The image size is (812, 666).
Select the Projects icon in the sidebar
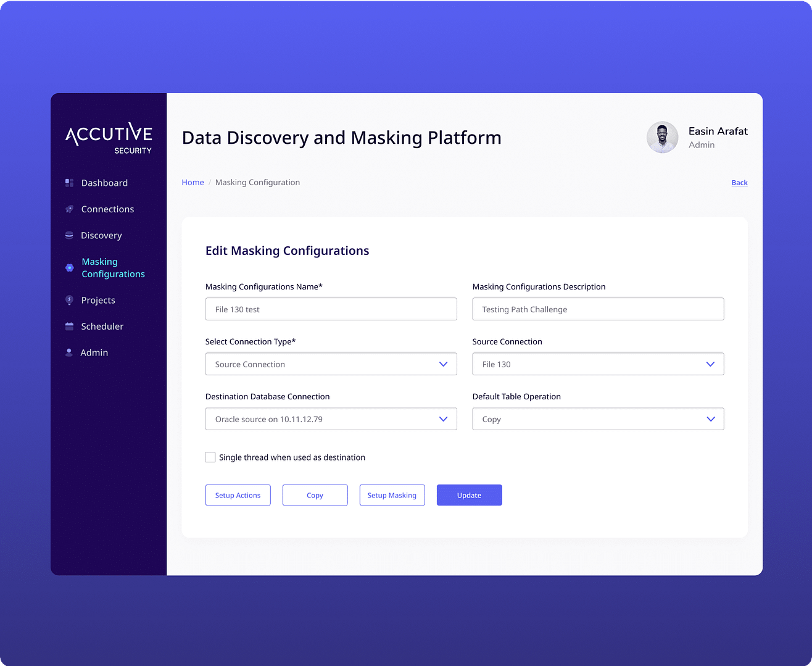coord(68,300)
